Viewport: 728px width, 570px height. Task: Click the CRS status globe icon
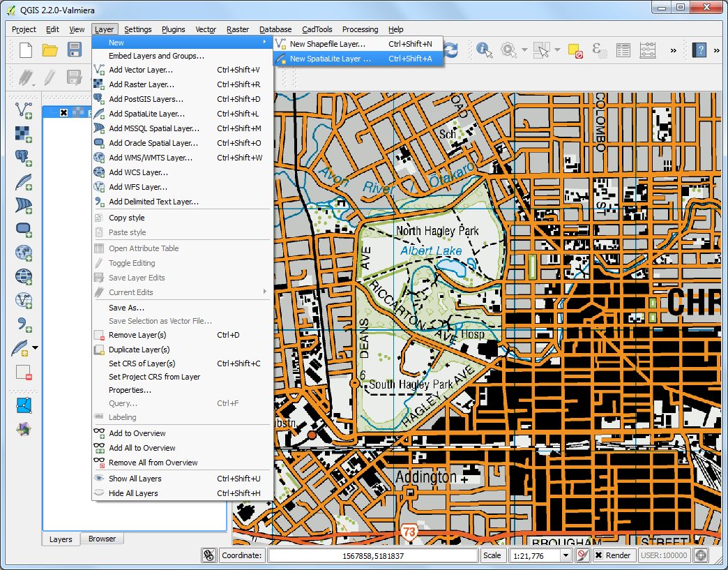click(701, 555)
